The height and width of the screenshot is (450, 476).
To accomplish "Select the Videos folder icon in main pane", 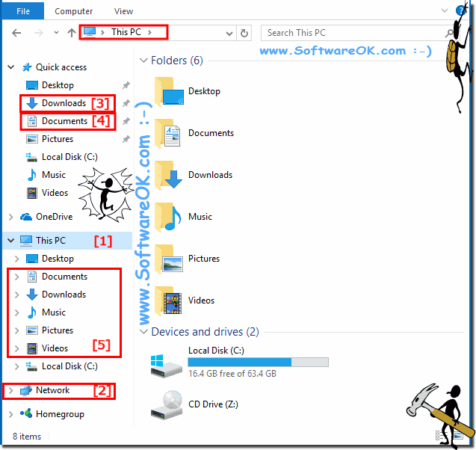I will pos(168,300).
